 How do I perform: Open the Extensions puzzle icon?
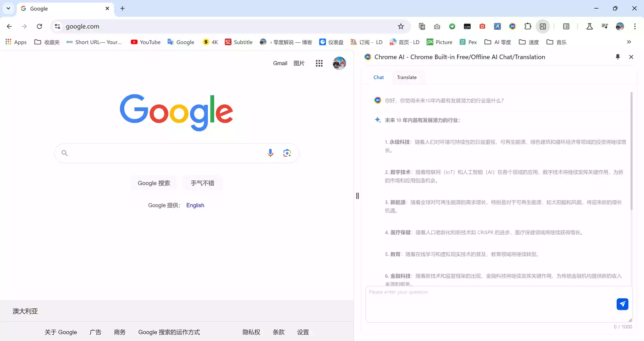tap(527, 27)
